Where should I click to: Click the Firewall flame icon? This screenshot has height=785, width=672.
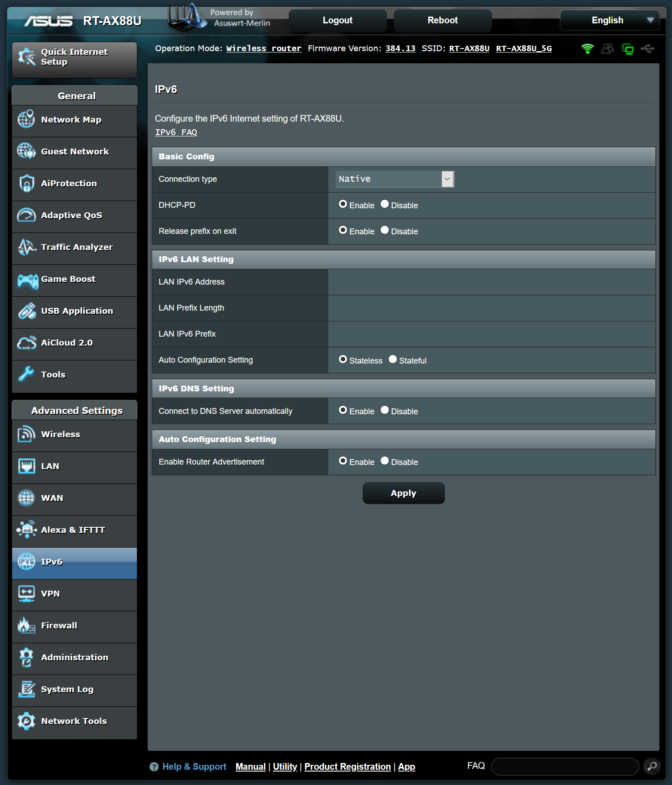click(26, 625)
